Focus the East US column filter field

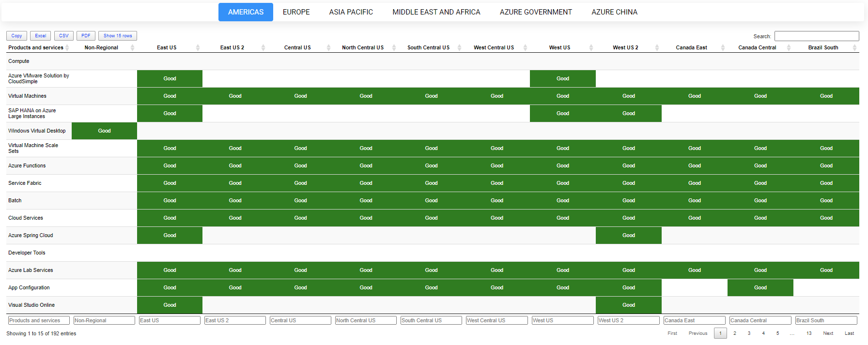(169, 320)
